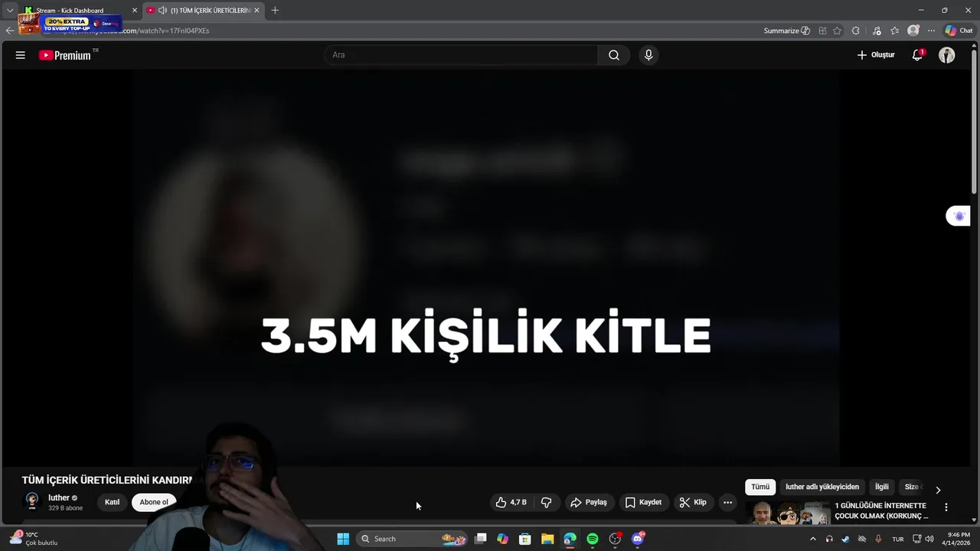Open the Windows Start menu
The width and height of the screenshot is (980, 551).
click(x=343, y=539)
